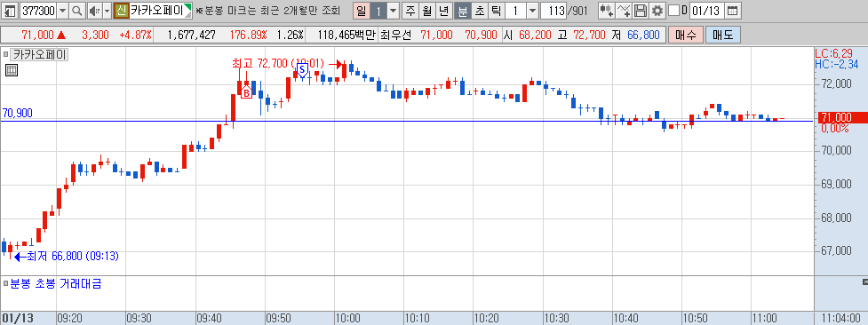The image size is (868, 325).
Task: Click the 10:00 time axis label
Action: 347,319
